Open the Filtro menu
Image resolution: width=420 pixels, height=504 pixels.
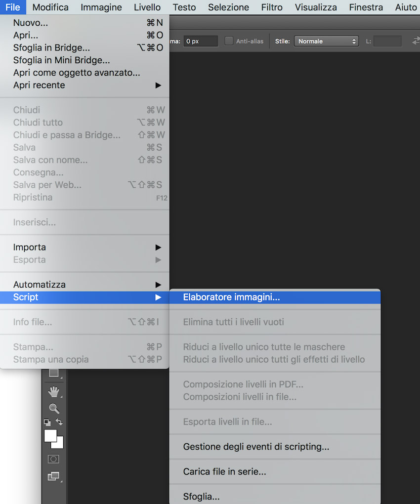point(272,7)
